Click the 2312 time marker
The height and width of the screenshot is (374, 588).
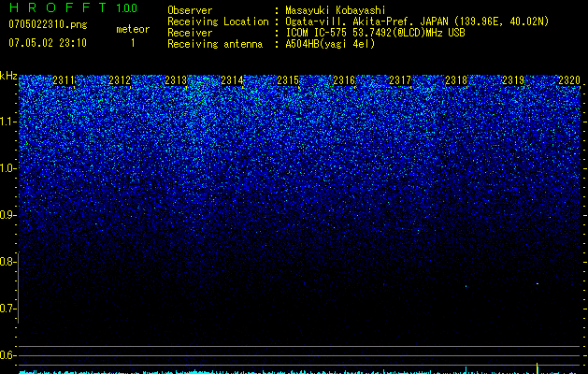pyautogui.click(x=120, y=80)
